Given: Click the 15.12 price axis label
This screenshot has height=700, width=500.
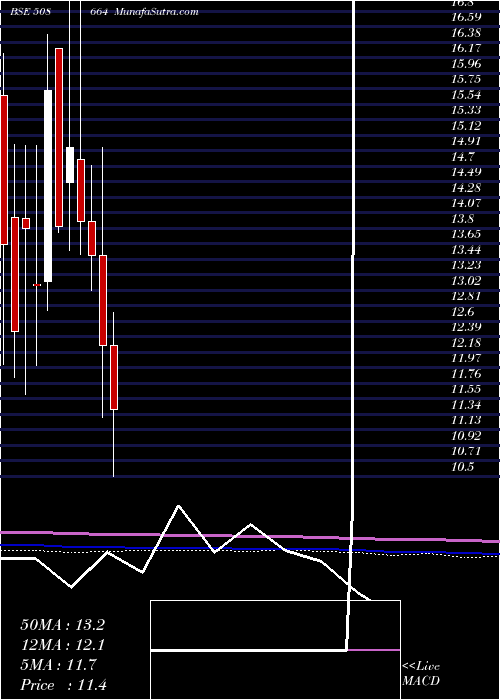Looking at the screenshot, I should coord(466,125).
